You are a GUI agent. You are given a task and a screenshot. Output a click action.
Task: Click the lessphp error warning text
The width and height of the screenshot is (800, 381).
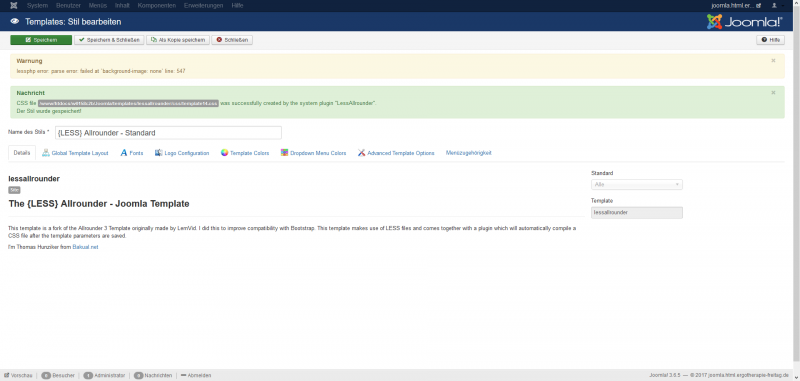tap(101, 71)
